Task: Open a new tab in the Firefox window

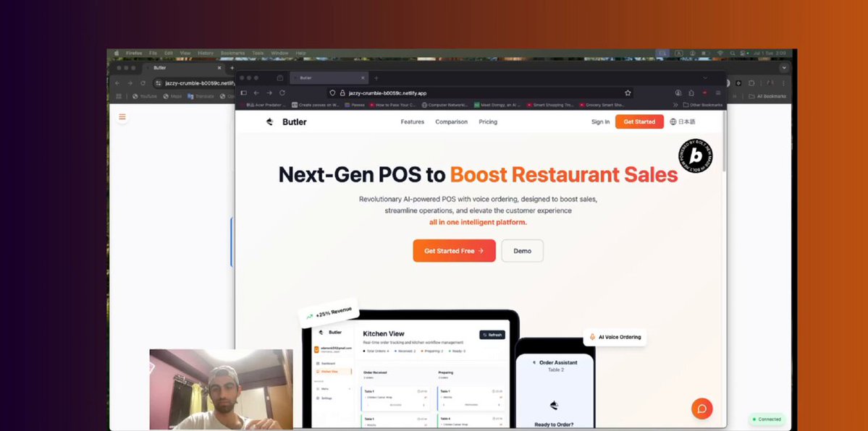Action: [376, 78]
